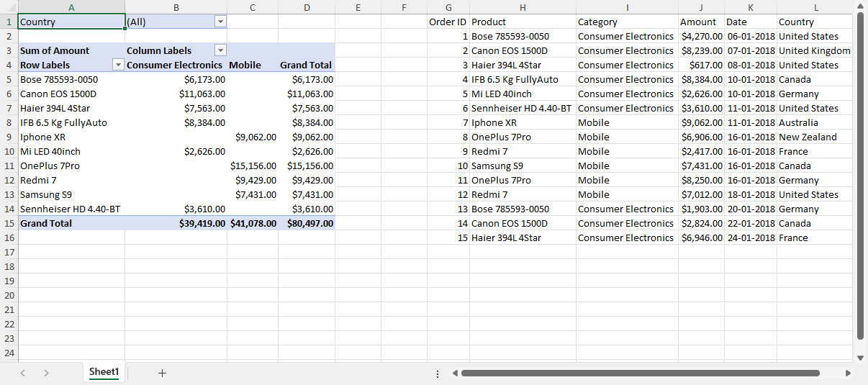Click the Order ID header cell
The image size is (868, 385).
[448, 22]
